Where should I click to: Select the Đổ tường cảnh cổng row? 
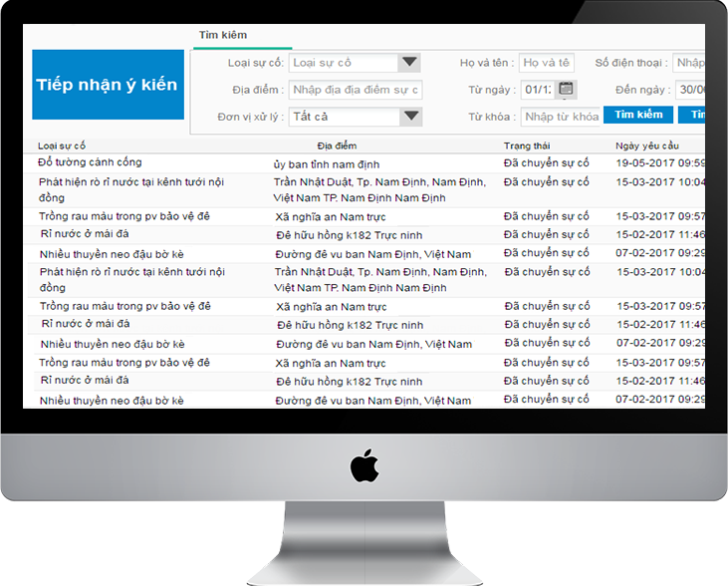pos(90,162)
